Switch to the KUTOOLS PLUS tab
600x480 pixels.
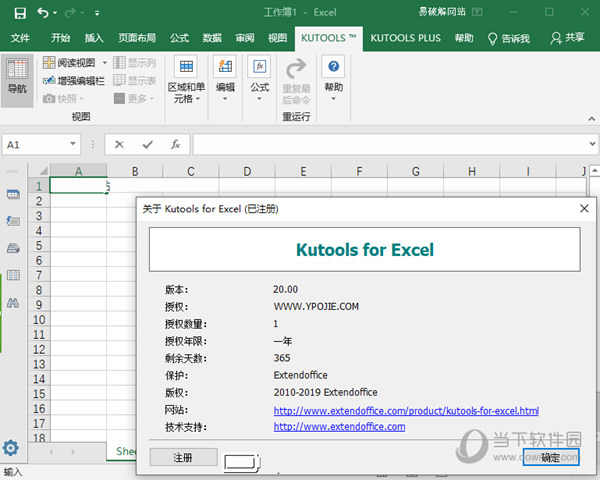pos(405,38)
